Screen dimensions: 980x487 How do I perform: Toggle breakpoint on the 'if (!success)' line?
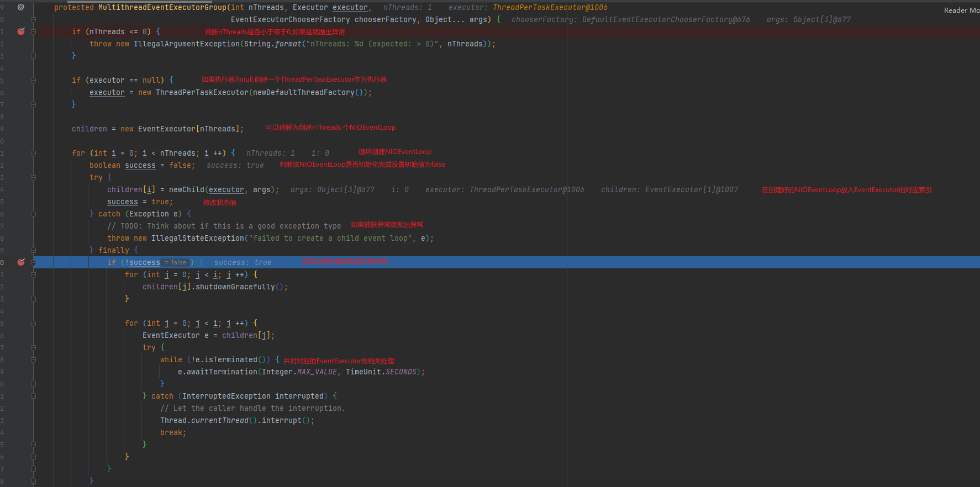[21, 262]
